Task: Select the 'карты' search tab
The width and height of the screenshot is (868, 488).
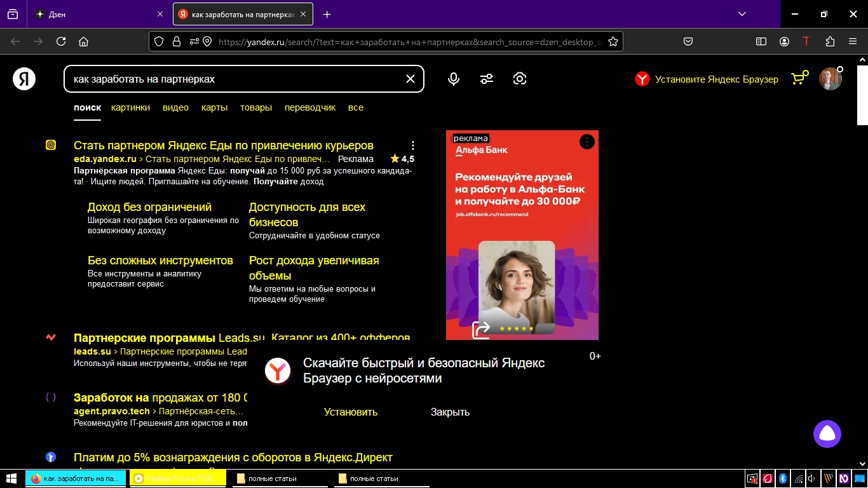Action: click(214, 107)
